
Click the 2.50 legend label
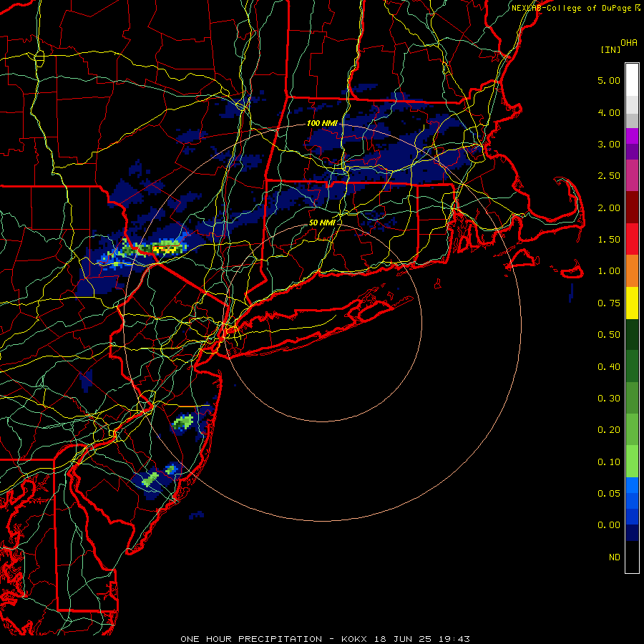click(x=609, y=176)
